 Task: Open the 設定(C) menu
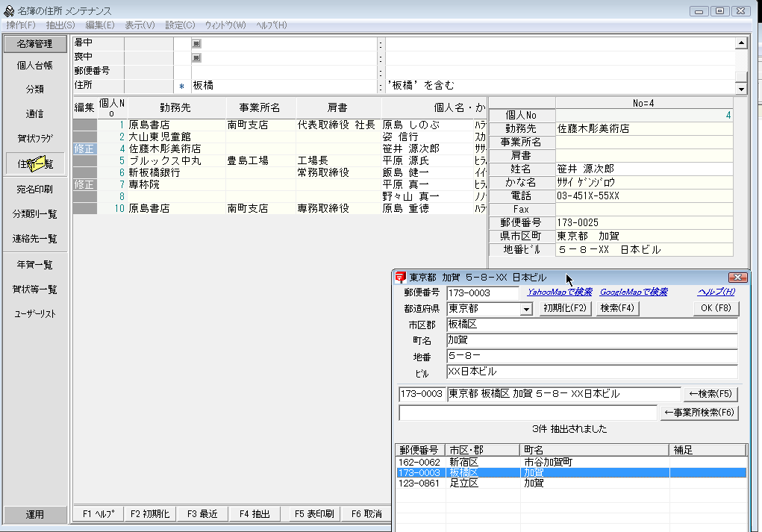click(180, 25)
